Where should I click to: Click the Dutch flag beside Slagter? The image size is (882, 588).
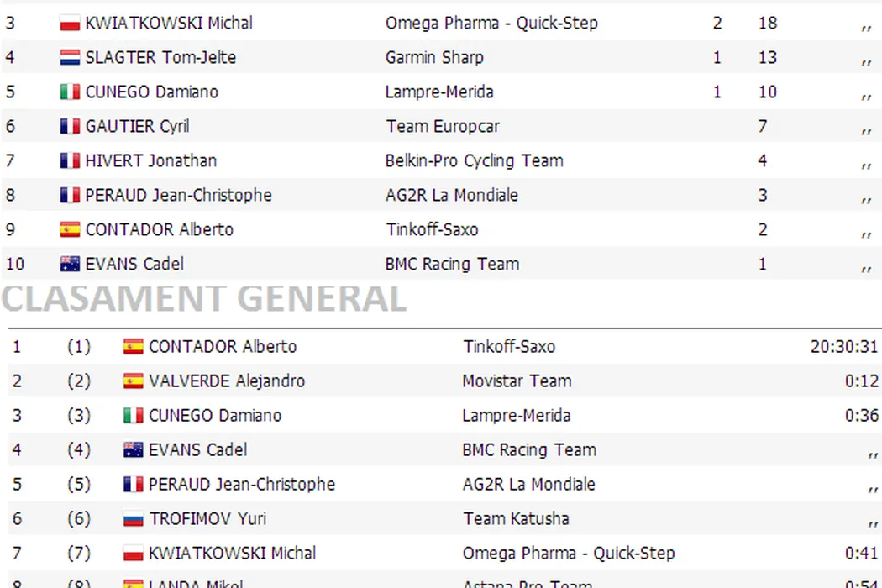[x=70, y=58]
